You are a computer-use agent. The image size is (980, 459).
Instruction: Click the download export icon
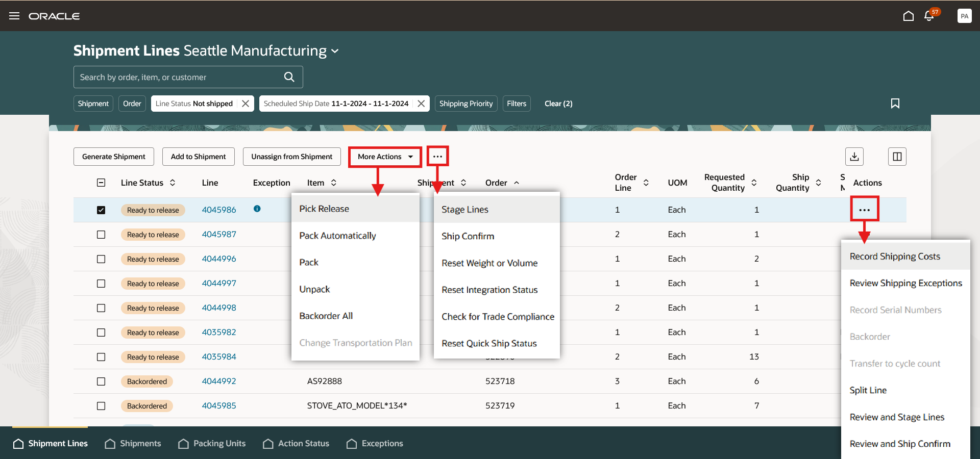(854, 157)
